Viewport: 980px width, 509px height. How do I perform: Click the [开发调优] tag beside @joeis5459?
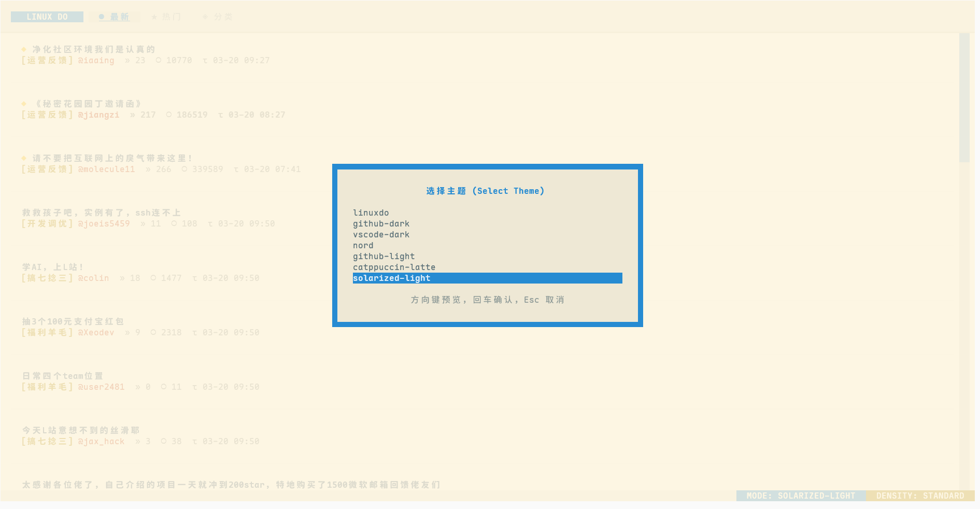click(47, 223)
